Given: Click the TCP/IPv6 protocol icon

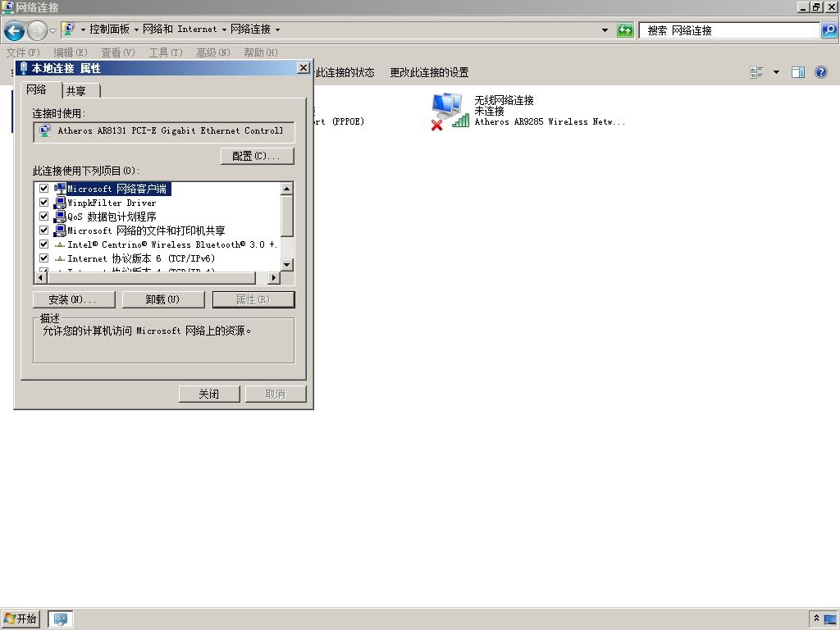Looking at the screenshot, I should click(60, 258).
